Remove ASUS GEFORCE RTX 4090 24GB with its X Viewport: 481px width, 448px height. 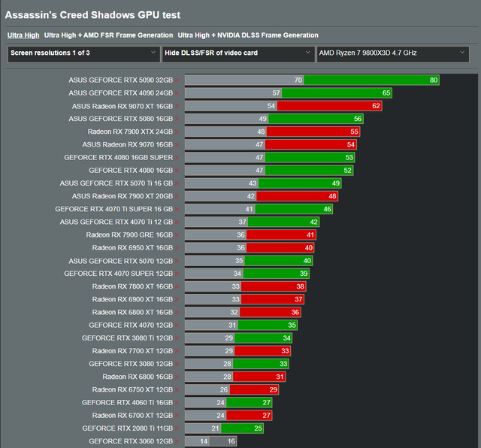(177, 93)
